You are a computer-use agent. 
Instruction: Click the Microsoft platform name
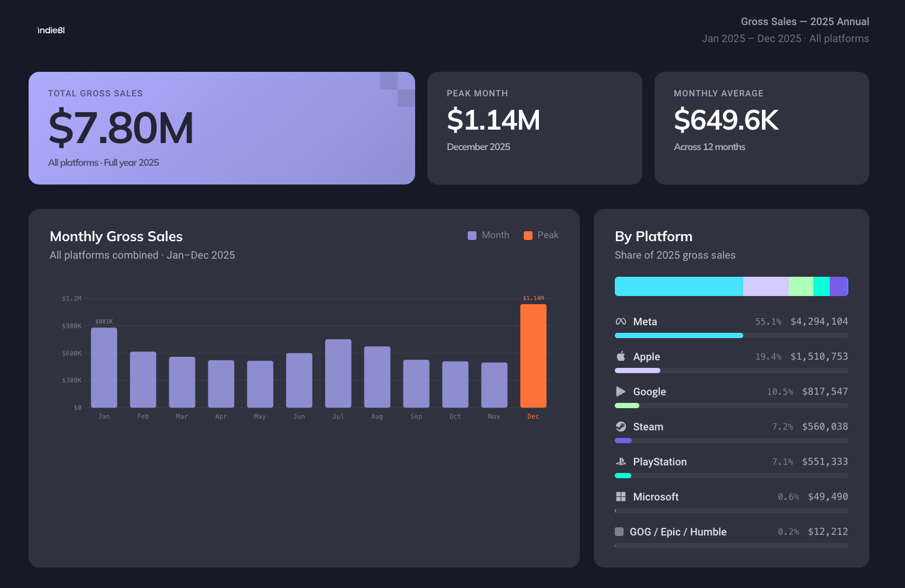click(656, 497)
